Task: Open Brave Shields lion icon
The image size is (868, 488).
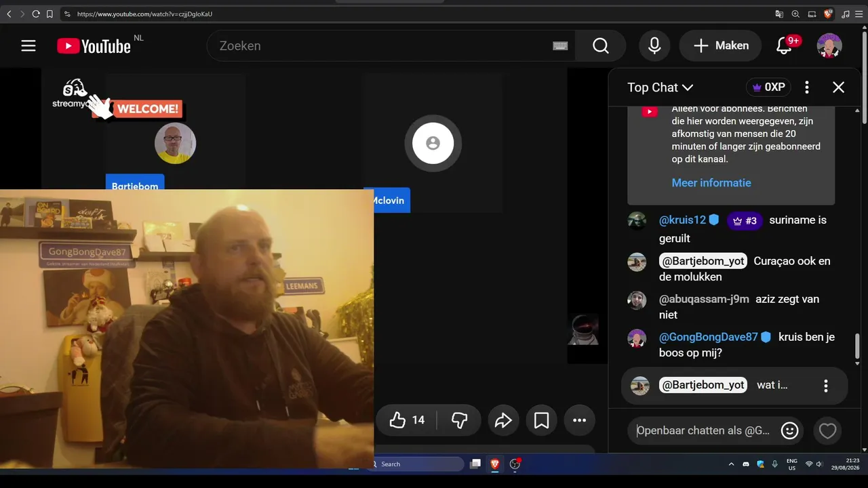Action: pyautogui.click(x=828, y=14)
